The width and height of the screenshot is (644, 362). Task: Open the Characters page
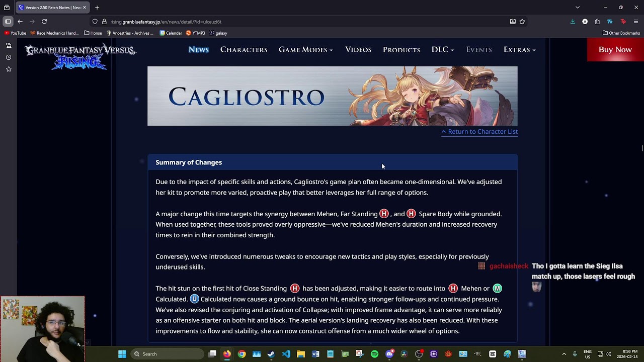[244, 50]
